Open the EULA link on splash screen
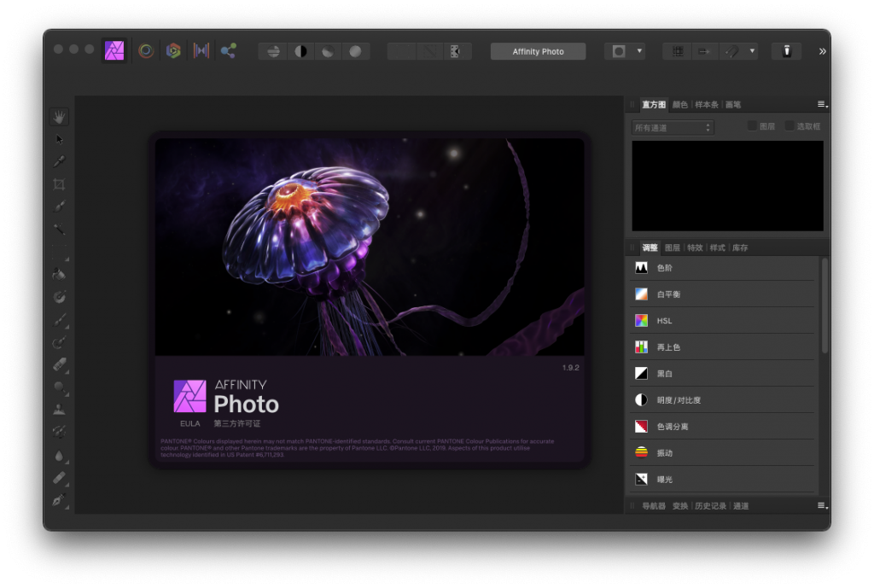 click(x=189, y=423)
